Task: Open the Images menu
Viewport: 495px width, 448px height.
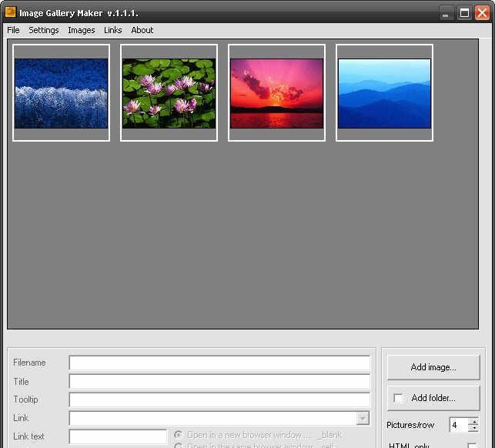Action: (x=82, y=30)
